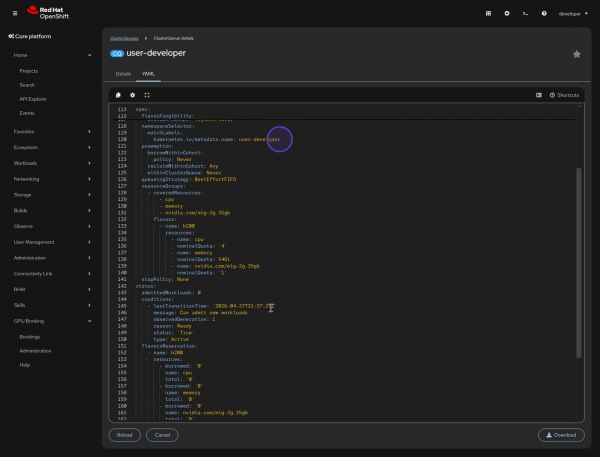Open the Core platform perspective switcher

click(30, 36)
